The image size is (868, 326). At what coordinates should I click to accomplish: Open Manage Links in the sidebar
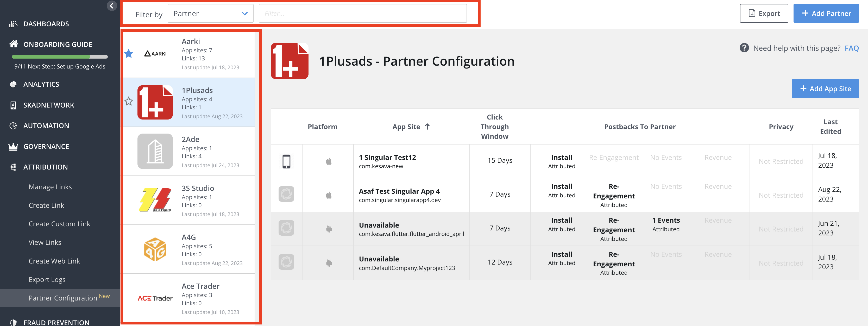(x=50, y=187)
